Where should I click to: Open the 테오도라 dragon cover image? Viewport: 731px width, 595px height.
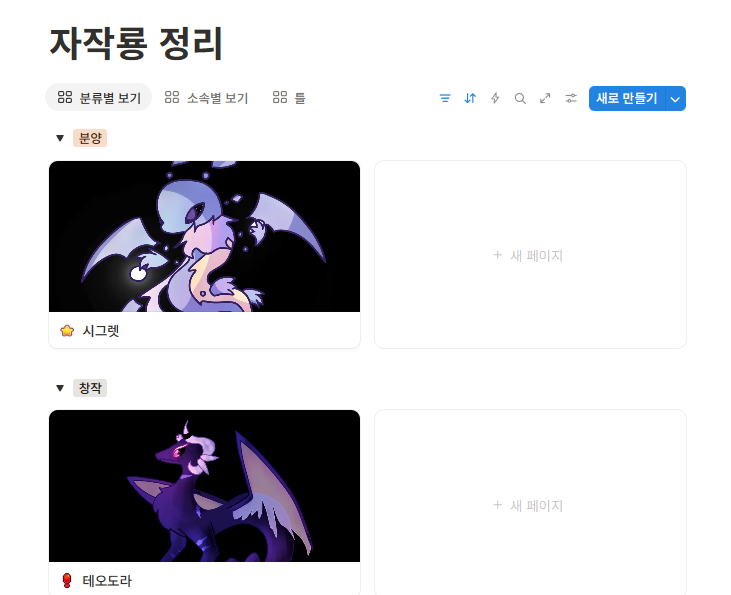(204, 486)
